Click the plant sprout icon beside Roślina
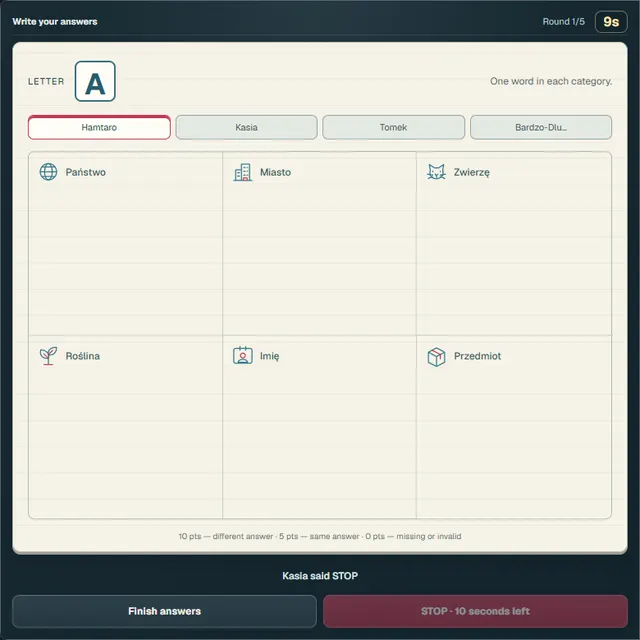Viewport: 640px width, 640px height. [48, 356]
